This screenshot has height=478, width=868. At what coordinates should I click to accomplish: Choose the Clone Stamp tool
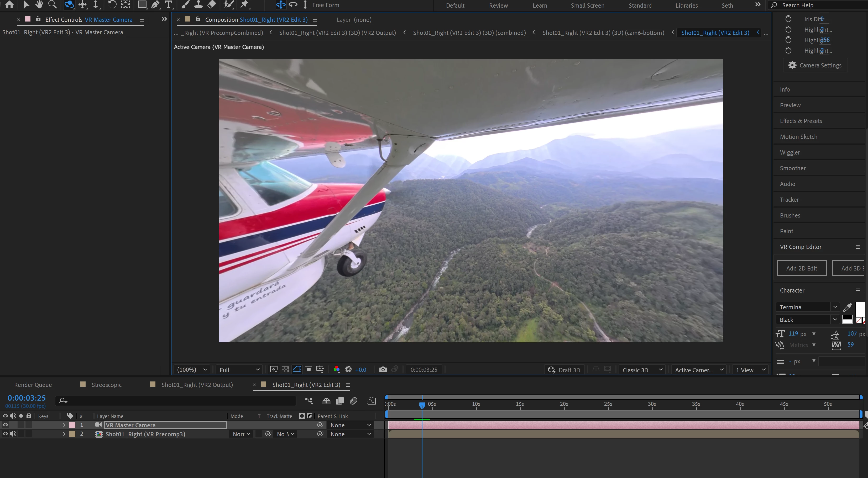[x=198, y=5]
